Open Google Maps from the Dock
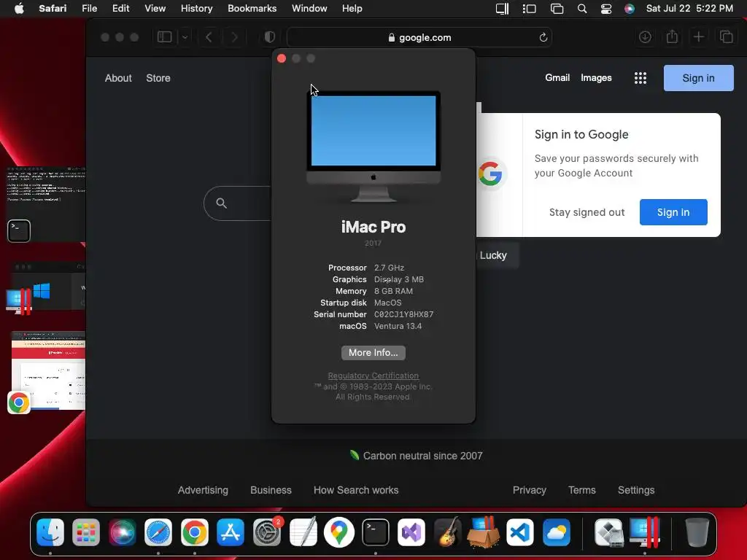The image size is (747, 560). 339,532
